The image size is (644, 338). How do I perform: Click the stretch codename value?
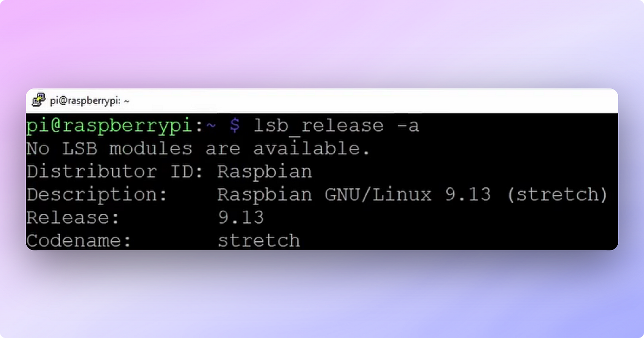(259, 240)
